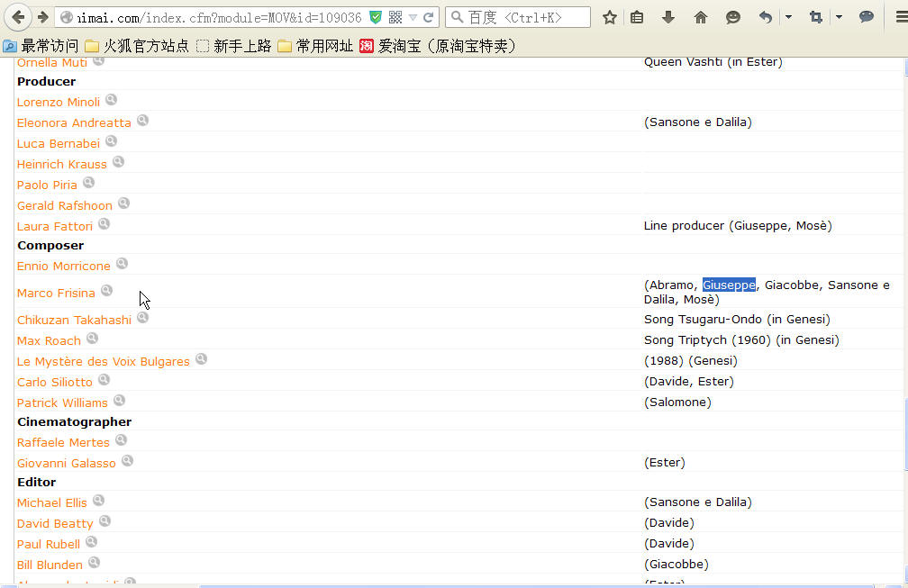The height and width of the screenshot is (588, 908).
Task: Click the (Giacobbe) note beside Bill Blunden
Action: [676, 565]
